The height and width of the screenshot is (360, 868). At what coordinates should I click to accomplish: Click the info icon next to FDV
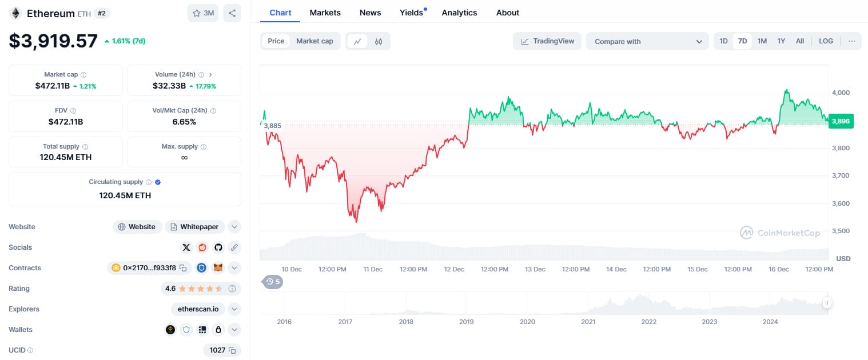(73, 111)
